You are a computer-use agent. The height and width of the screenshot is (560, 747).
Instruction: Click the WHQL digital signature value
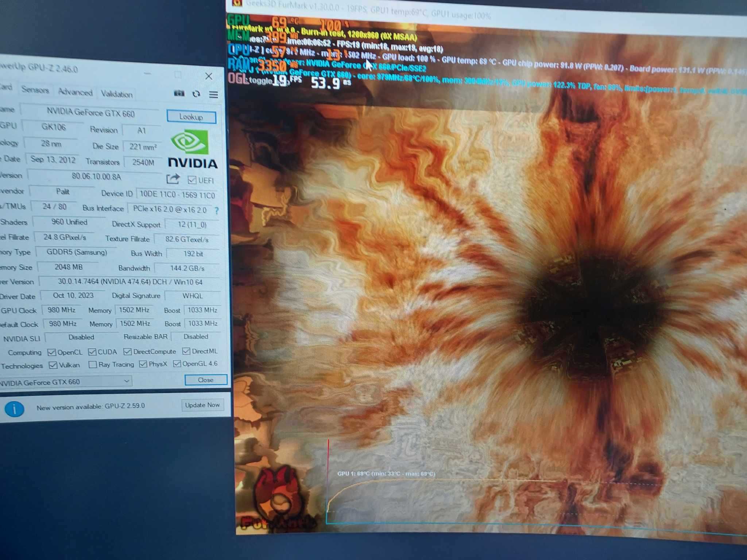(193, 296)
